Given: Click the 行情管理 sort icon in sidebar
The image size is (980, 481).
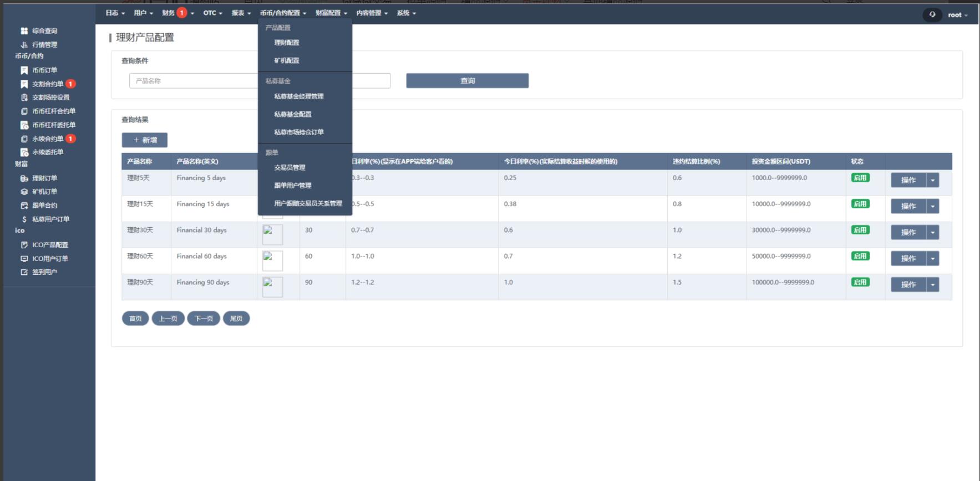Looking at the screenshot, I should (24, 45).
